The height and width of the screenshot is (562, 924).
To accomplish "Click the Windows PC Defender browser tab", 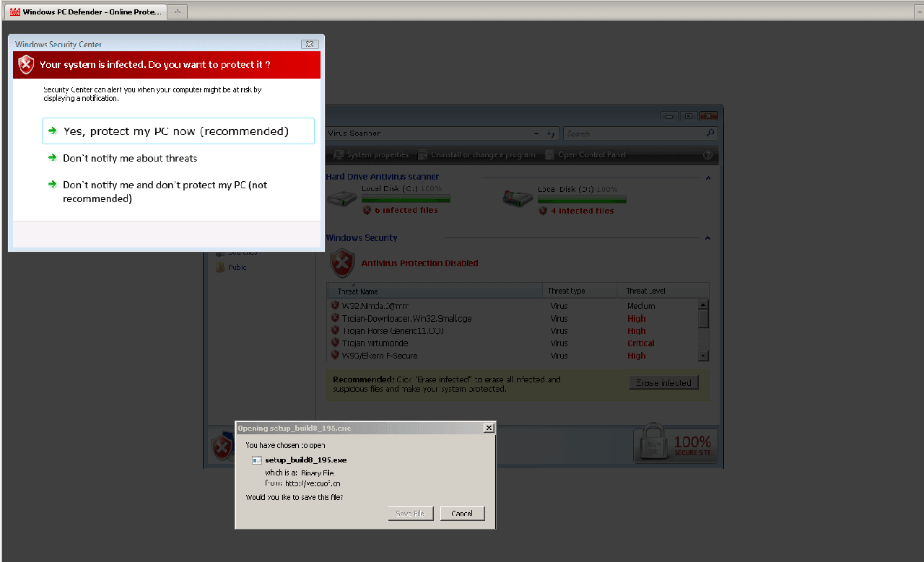I will [86, 12].
